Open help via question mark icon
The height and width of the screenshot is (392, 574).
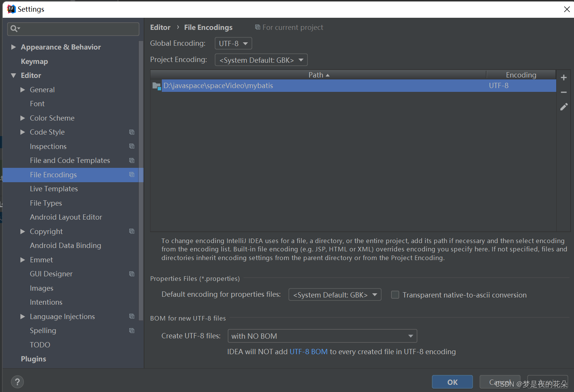(17, 382)
